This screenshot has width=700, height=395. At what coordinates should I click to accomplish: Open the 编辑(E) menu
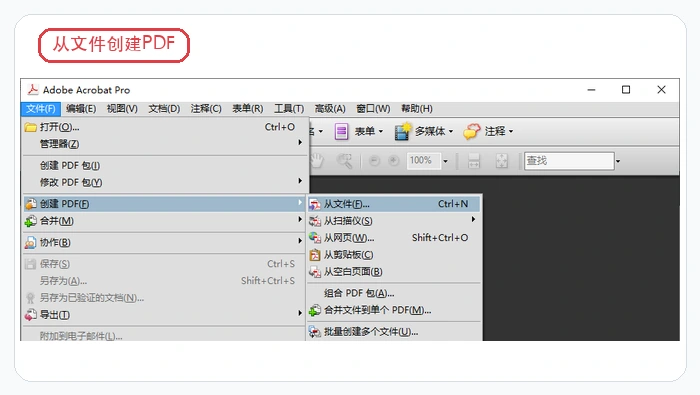[81, 108]
